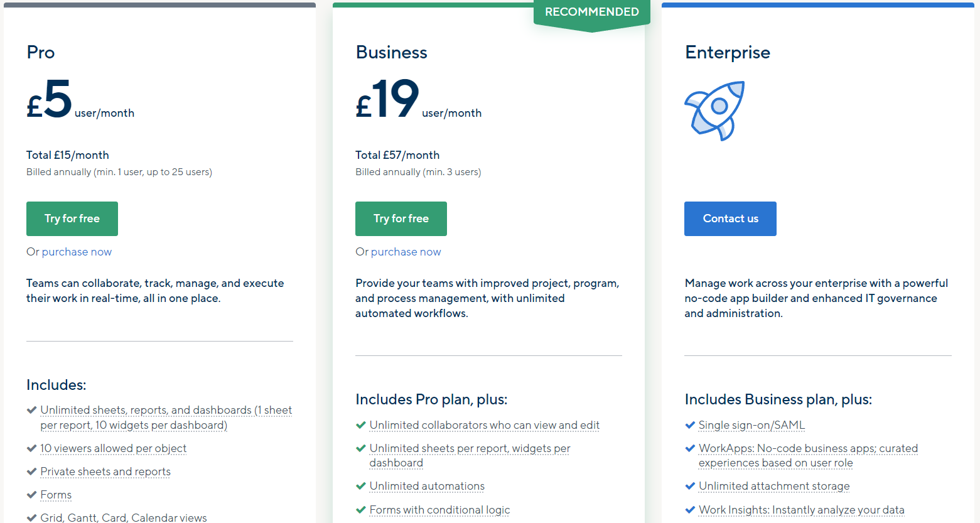This screenshot has height=523, width=980.
Task: Click the WorkApps no-code business apps link
Action: 808,448
